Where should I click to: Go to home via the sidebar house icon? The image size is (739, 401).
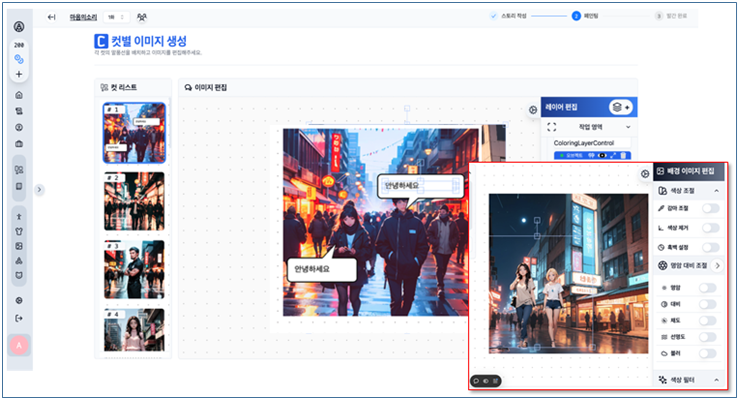click(19, 95)
